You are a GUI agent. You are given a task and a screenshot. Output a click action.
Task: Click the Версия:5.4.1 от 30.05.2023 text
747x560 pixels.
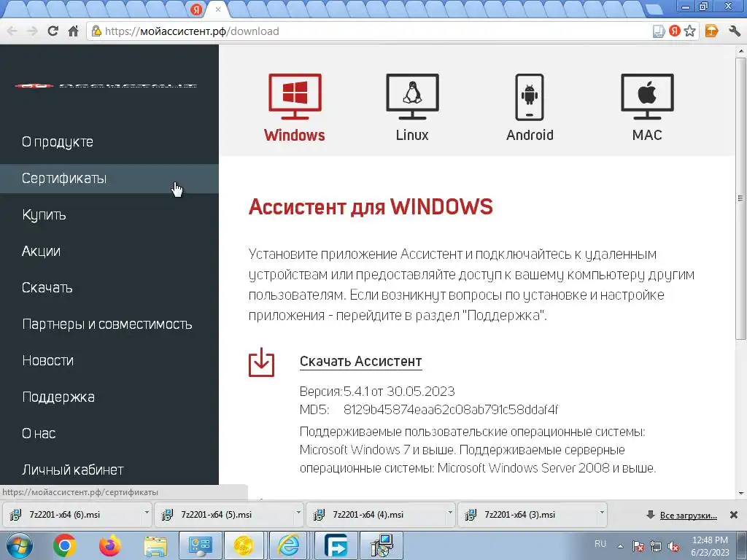click(377, 392)
